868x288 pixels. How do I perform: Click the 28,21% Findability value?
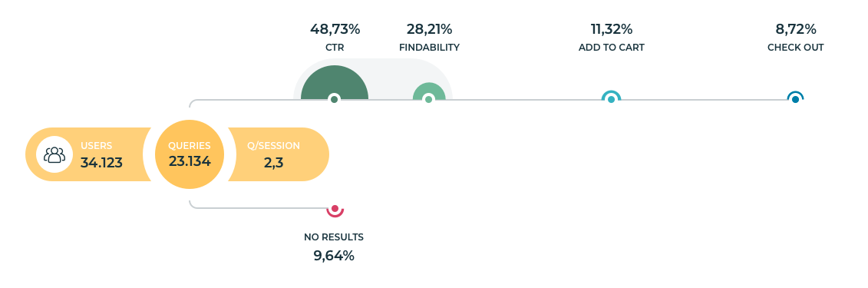point(429,29)
